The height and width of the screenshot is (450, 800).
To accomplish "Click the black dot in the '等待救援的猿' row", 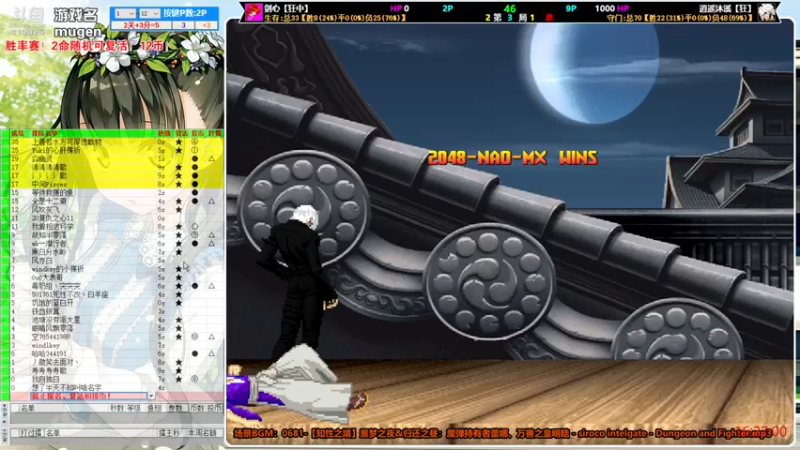I will pyautogui.click(x=194, y=192).
